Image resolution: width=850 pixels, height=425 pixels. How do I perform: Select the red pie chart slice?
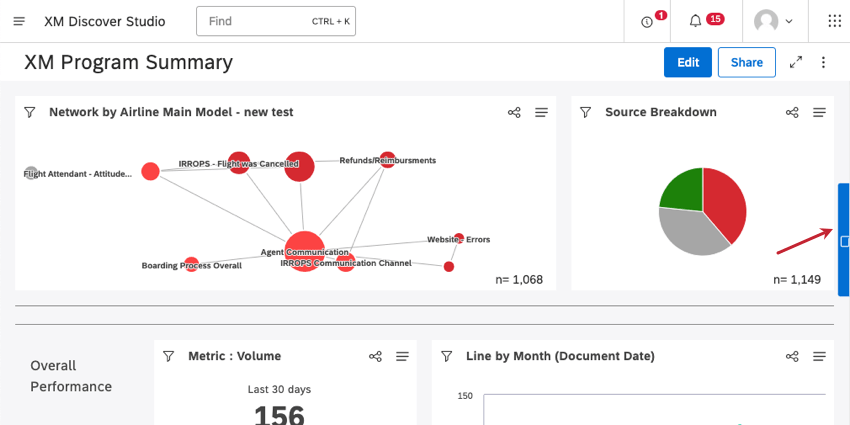point(726,203)
